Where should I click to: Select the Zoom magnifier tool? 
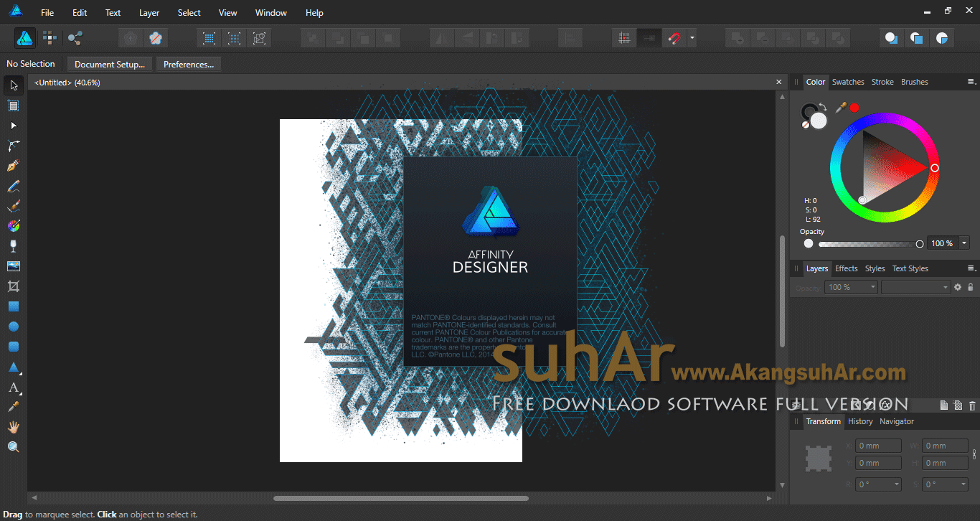pyautogui.click(x=14, y=447)
